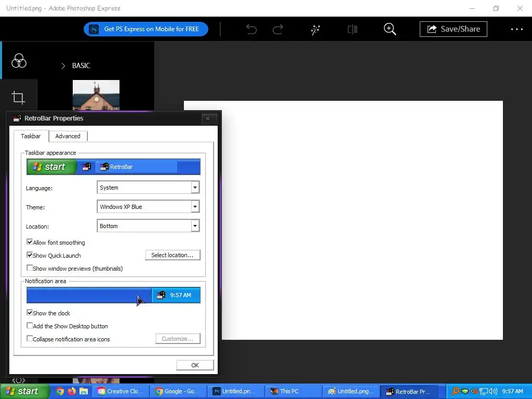Click OK in RetroBar Properties

pyautogui.click(x=195, y=365)
